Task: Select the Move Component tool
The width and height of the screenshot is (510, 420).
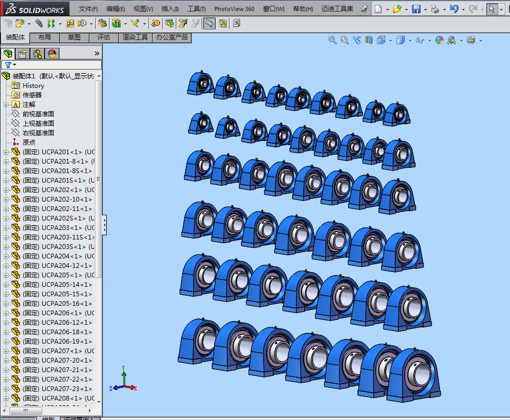Action: [82, 23]
